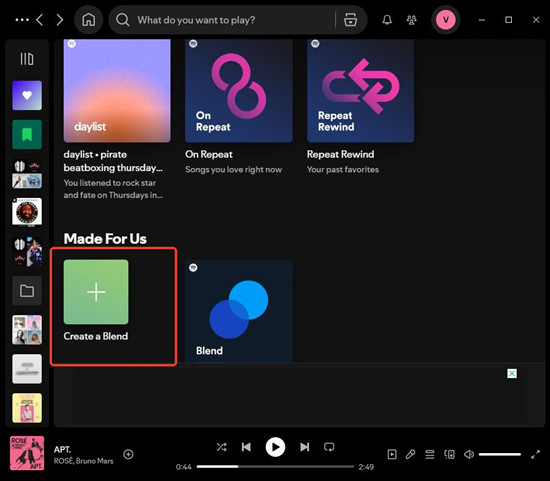Viewport: 550px width, 481px height.
Task: Skip to previous track
Action: 246,447
